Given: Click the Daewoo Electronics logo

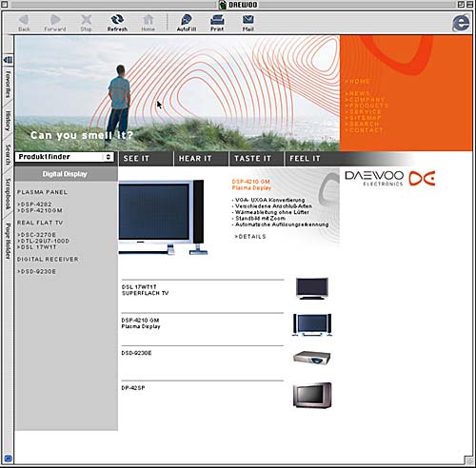Looking at the screenshot, I should [390, 179].
